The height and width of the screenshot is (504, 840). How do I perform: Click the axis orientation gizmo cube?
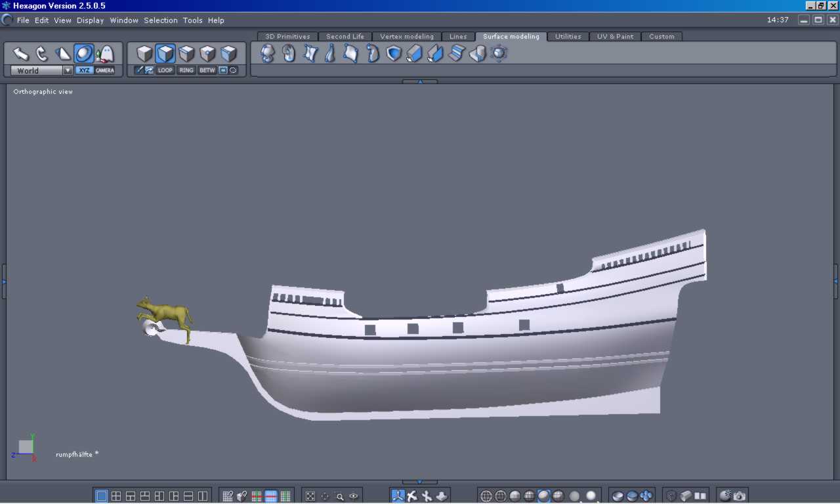[x=26, y=447]
